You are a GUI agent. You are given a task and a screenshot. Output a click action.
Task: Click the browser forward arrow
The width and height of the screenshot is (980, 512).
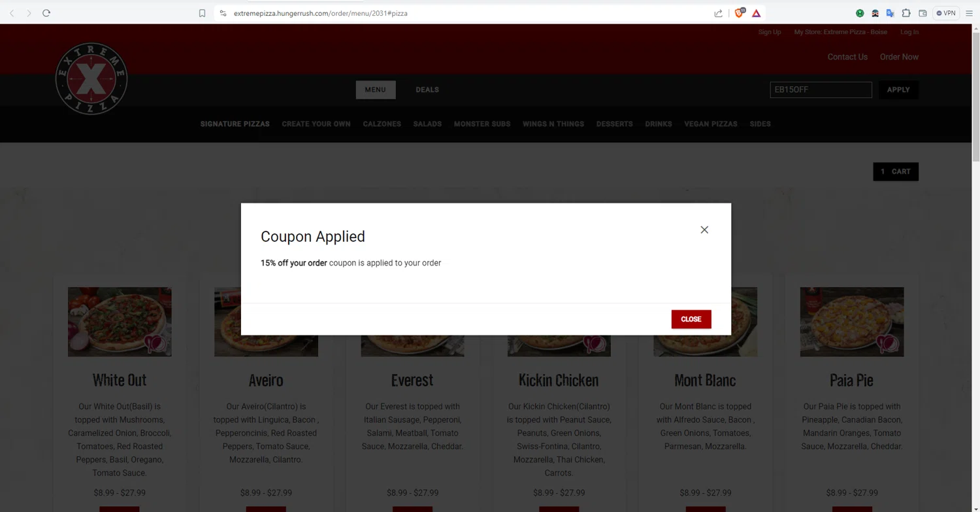[x=29, y=13]
